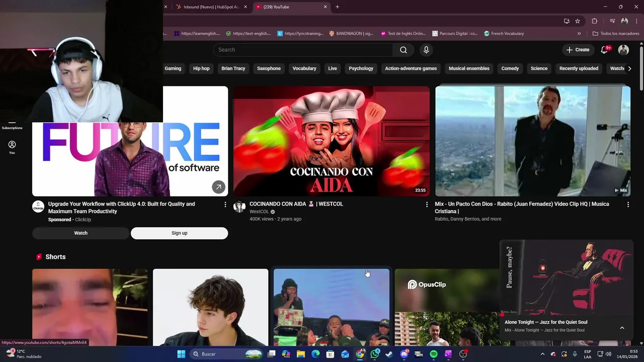Open French Vocabulary bookmark
Screen dimensions: 644x362
[x=504, y=34]
